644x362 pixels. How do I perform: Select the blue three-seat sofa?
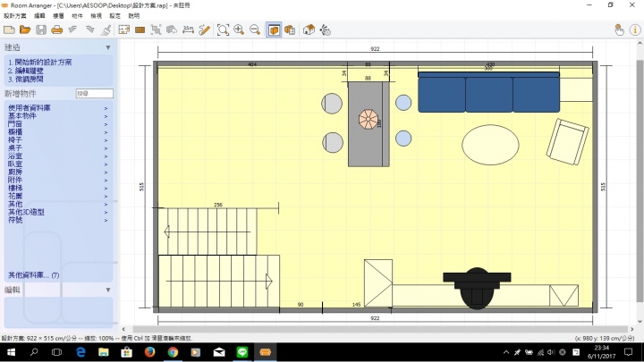[x=488, y=92]
